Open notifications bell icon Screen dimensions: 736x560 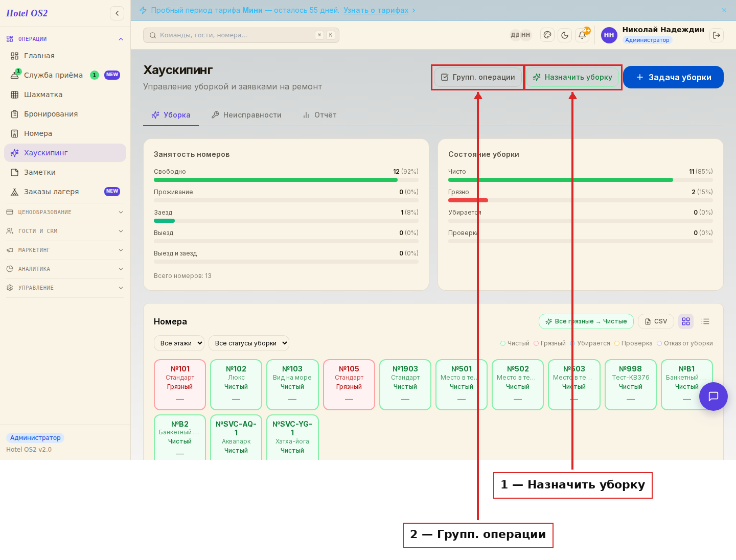tap(582, 35)
